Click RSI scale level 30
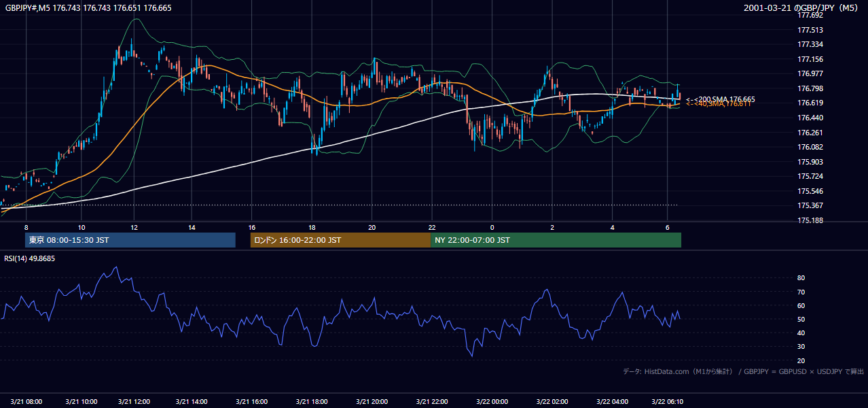This screenshot has width=868, height=408. click(x=801, y=347)
